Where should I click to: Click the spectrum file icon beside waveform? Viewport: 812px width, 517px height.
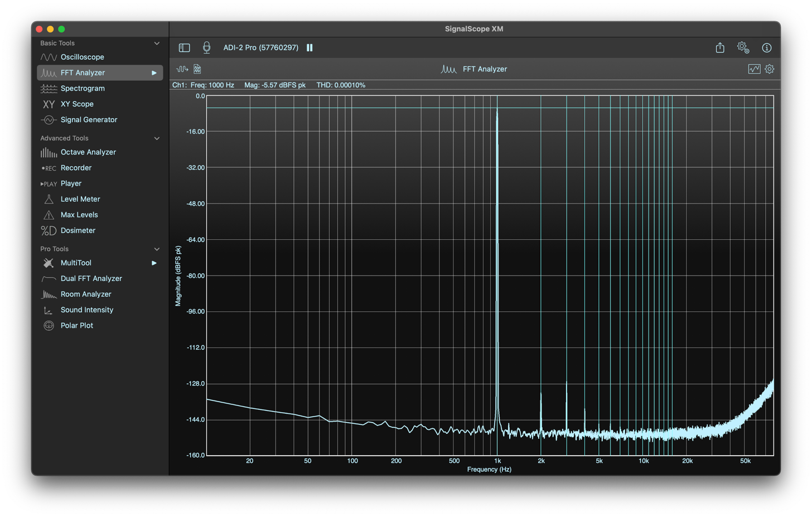(x=197, y=69)
